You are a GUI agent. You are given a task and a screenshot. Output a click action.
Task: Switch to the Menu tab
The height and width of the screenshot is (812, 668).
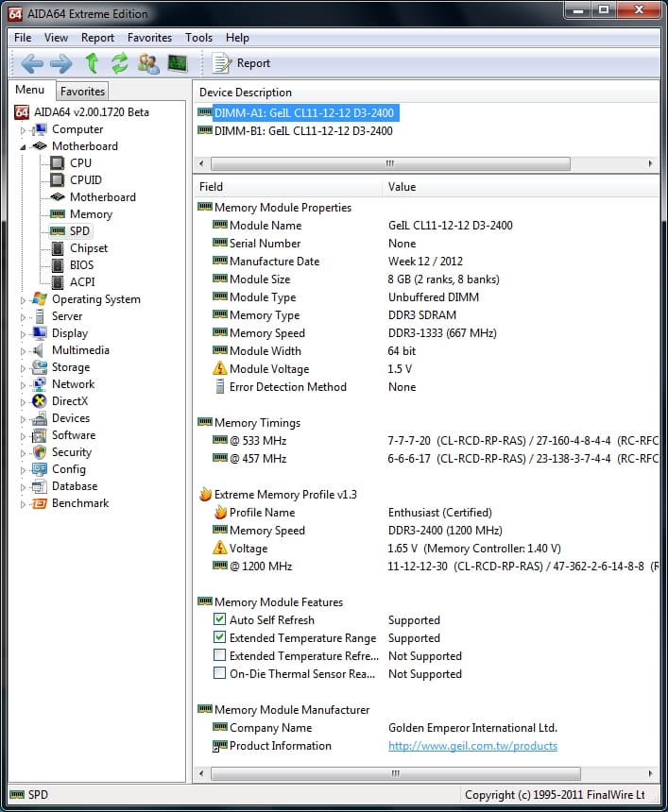point(30,90)
